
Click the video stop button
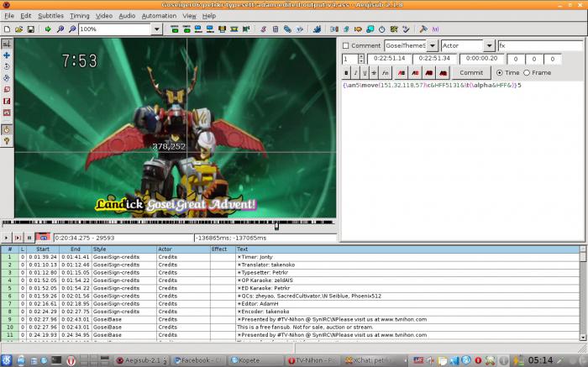click(x=29, y=238)
